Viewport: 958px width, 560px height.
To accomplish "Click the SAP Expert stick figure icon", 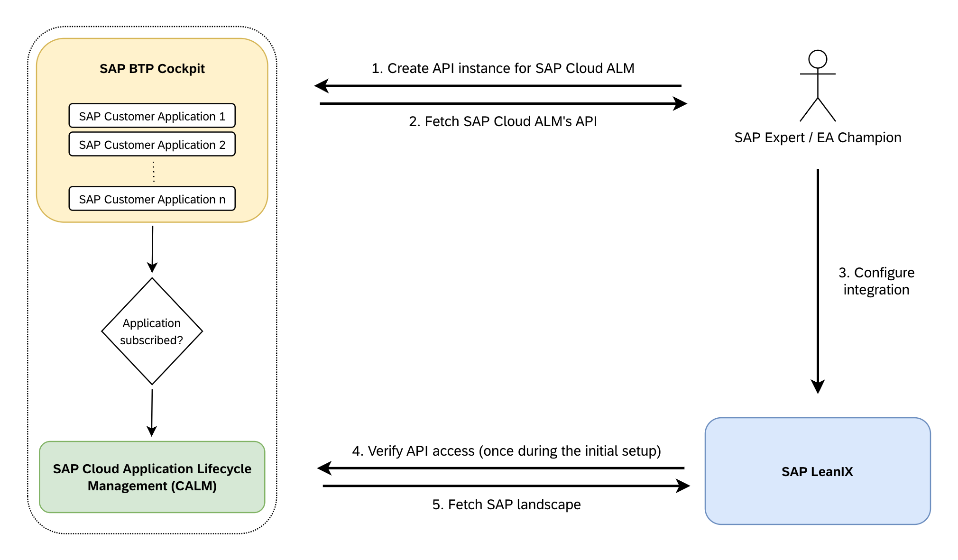I will click(818, 86).
